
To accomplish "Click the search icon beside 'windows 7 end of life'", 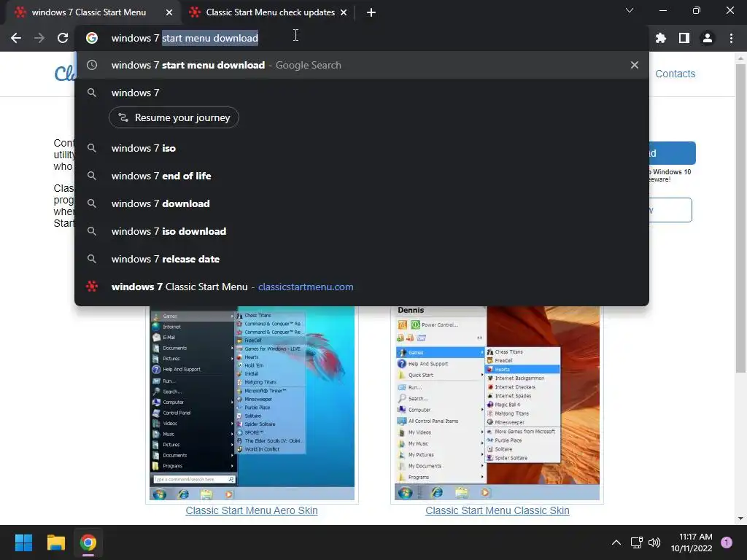I will 92,176.
